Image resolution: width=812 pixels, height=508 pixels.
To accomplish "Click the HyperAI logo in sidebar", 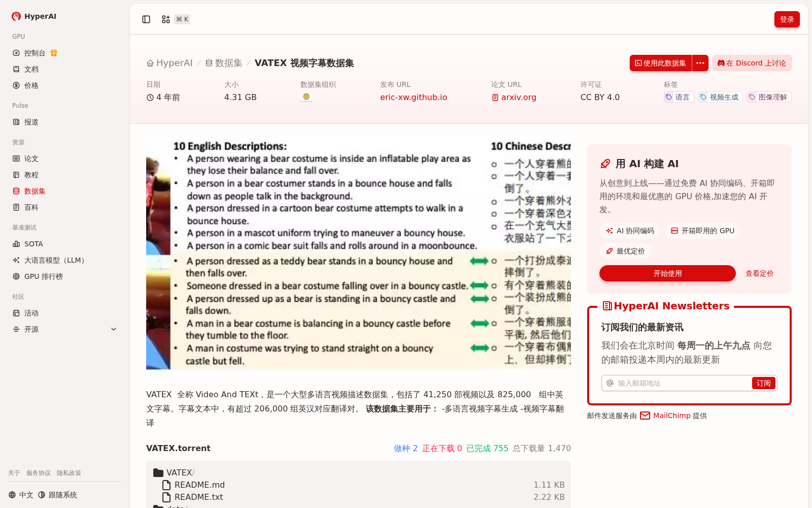I will [x=34, y=16].
